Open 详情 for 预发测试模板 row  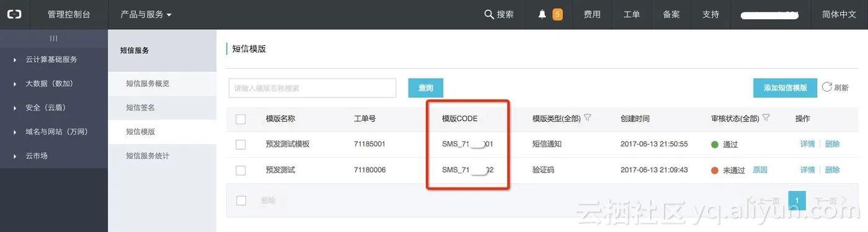807,144
